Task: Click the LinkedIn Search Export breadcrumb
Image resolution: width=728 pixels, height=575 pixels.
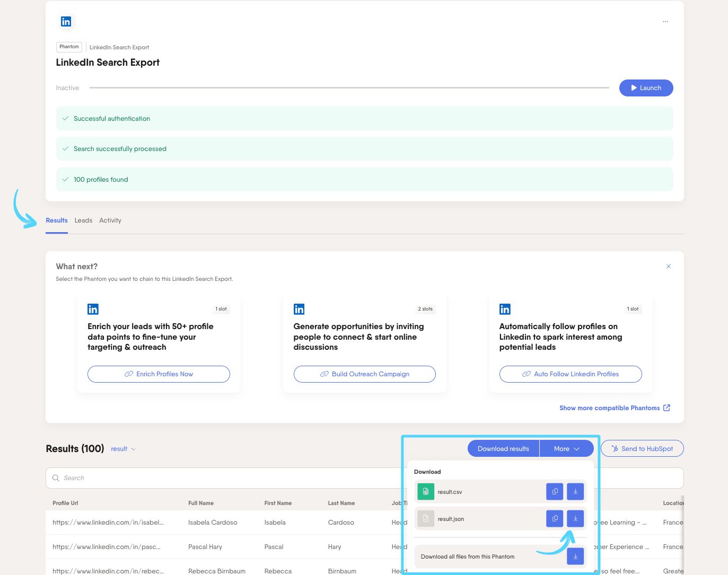Action: [x=119, y=47]
